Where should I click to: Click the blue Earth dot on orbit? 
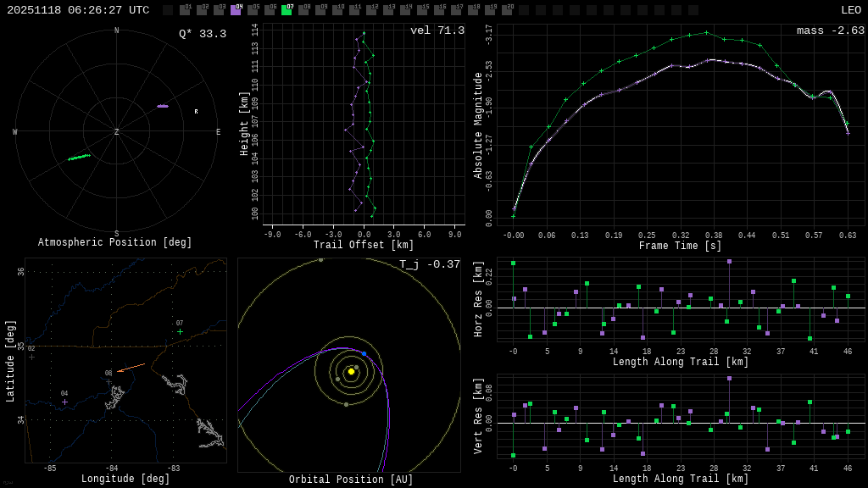[364, 353]
